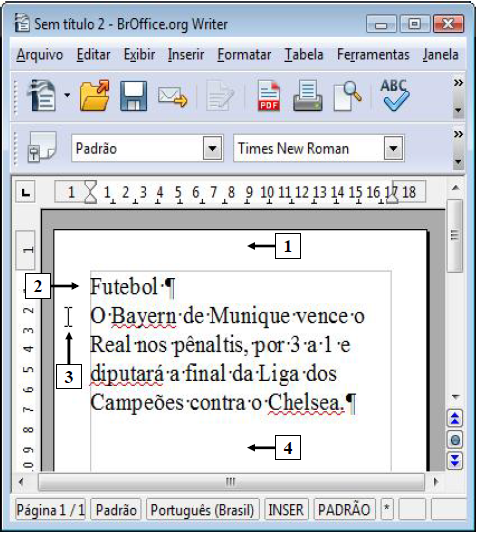Open the Tabela menu

pyautogui.click(x=304, y=54)
